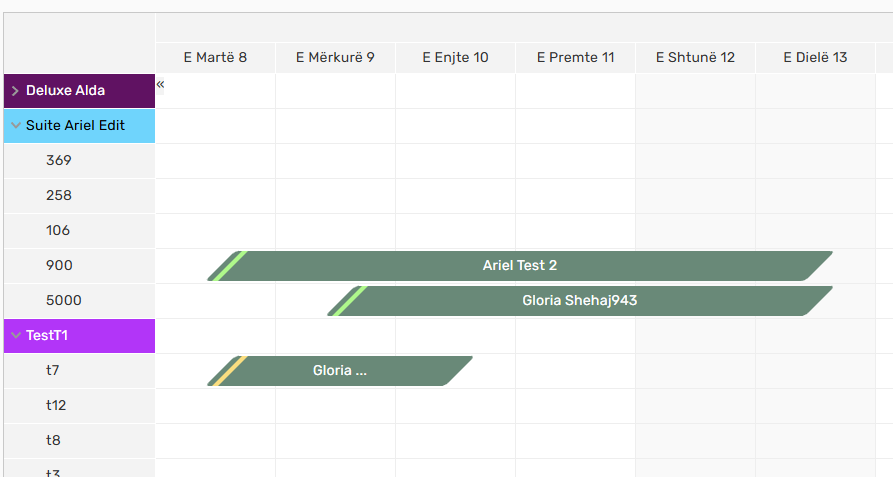This screenshot has height=477, width=893.
Task: Select room t8 in the list
Action: [53, 441]
